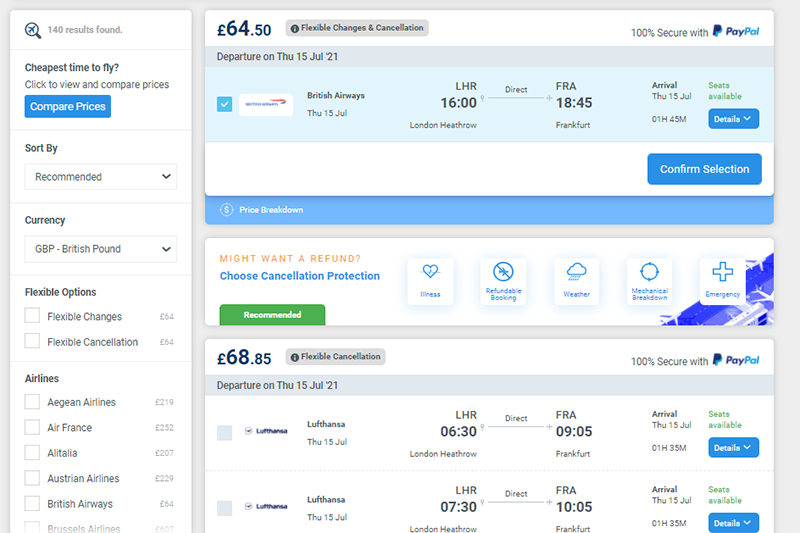Enable Flexible Changes filter
The height and width of the screenshot is (533, 800).
pyautogui.click(x=32, y=316)
